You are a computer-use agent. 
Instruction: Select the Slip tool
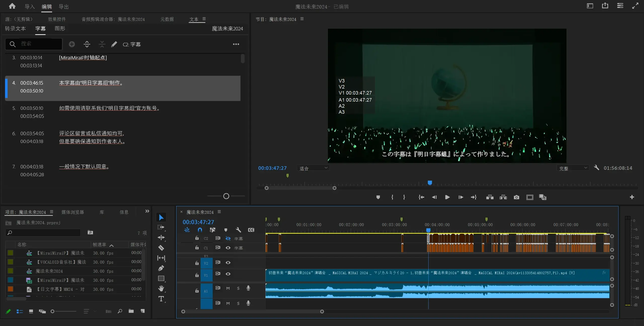tap(161, 258)
